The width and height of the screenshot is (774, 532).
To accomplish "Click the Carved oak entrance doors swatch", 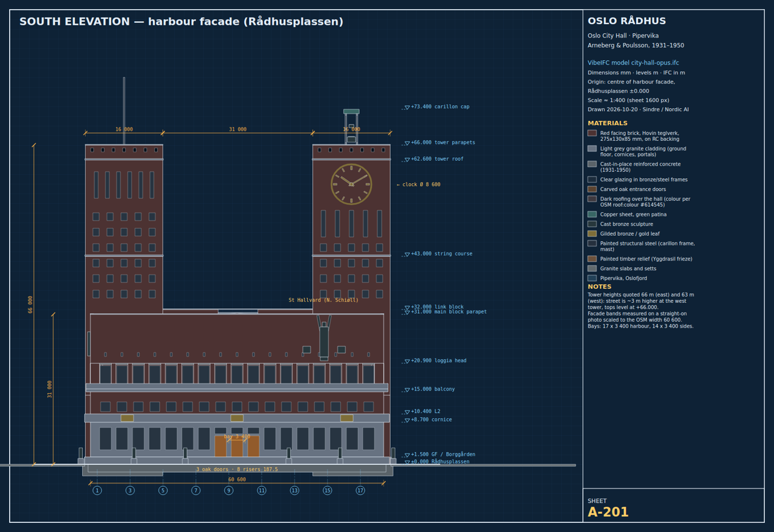I will point(592,189).
